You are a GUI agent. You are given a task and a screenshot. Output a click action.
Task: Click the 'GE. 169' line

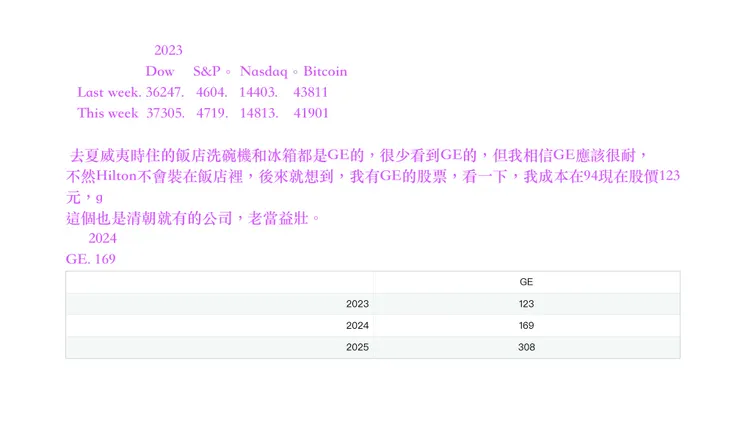point(91,259)
